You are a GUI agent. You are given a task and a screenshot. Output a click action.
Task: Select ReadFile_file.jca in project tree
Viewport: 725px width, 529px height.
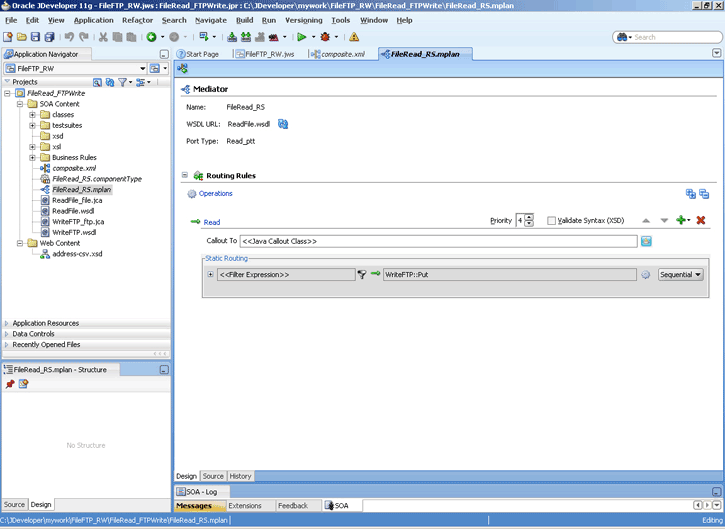[77, 201]
